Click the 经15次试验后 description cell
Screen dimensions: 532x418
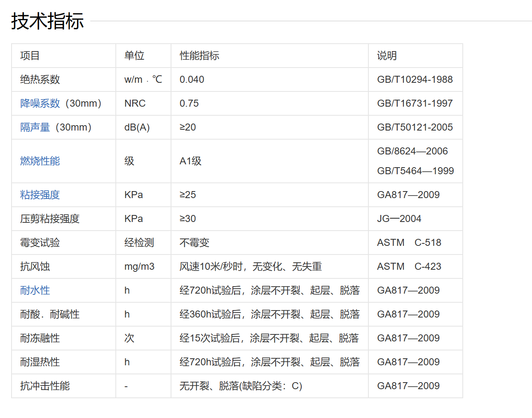pyautogui.click(x=269, y=338)
